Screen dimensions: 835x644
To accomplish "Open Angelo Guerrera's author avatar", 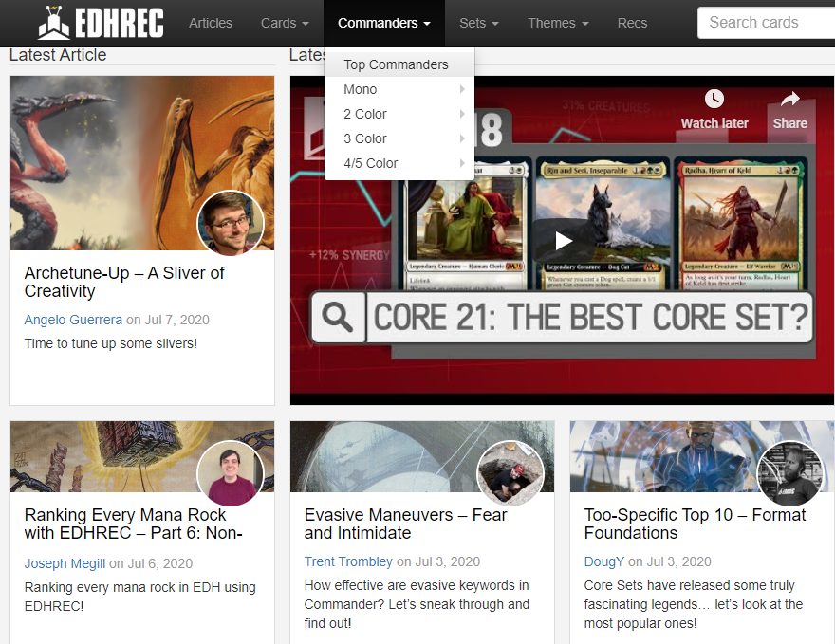I will (231, 223).
